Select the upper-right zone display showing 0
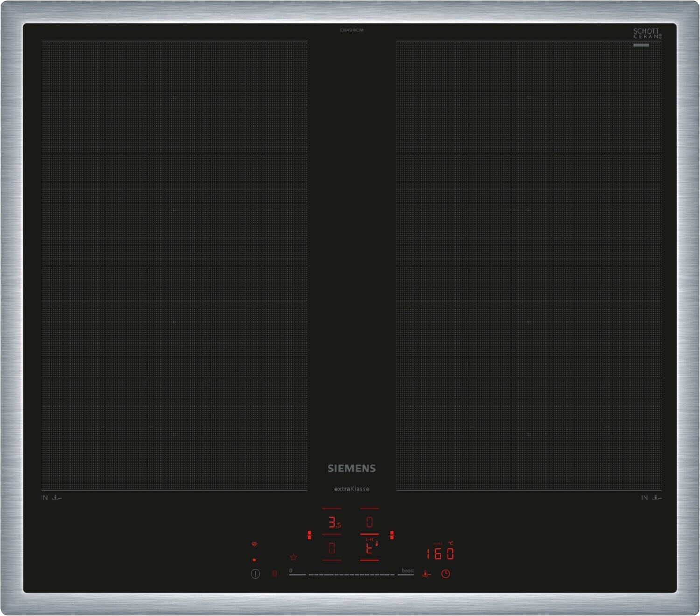The image size is (700, 616). [x=370, y=522]
